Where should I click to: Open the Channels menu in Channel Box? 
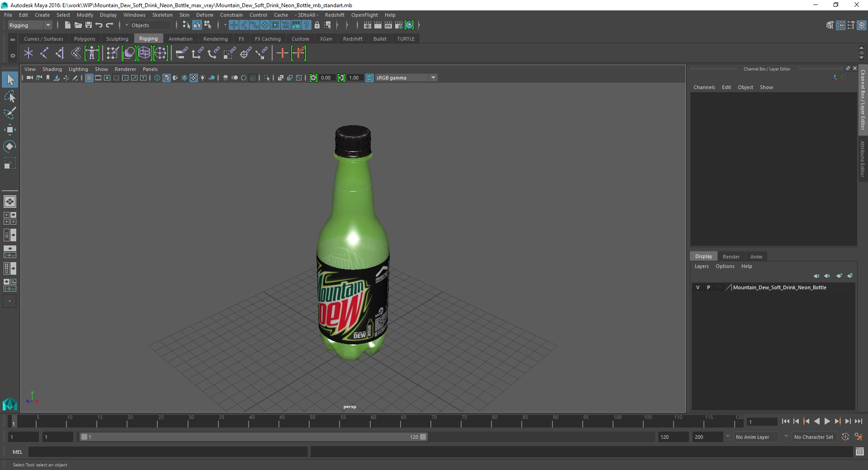coord(704,87)
